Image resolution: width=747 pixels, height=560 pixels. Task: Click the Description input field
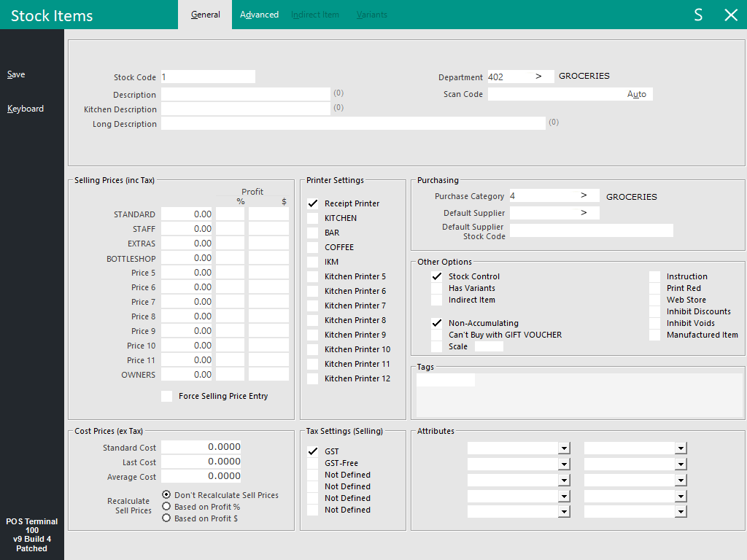coord(246,94)
